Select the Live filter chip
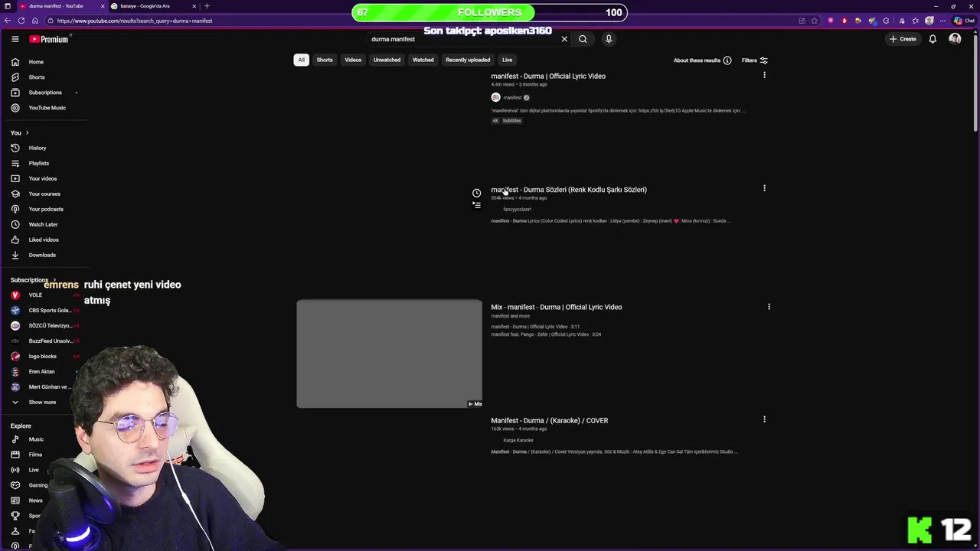Screen dimensions: 980x551 [507, 60]
